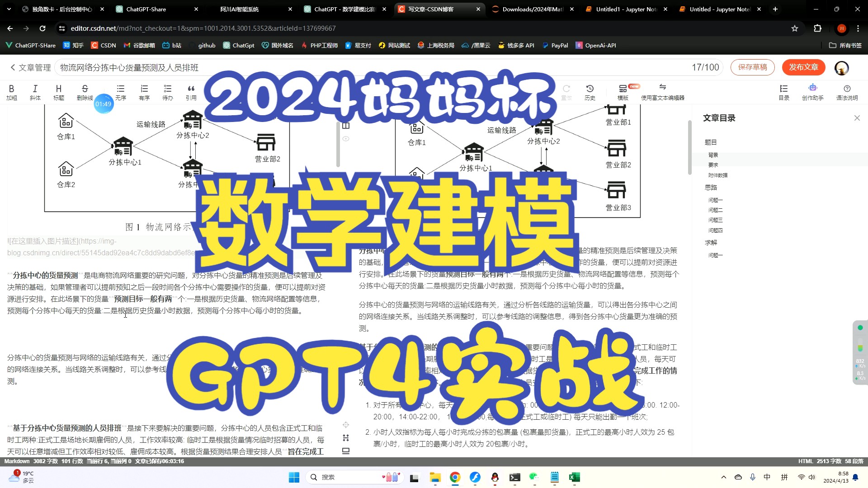This screenshot has width=868, height=488.
Task: Apply bold formatting with 加粗
Action: coord(12,92)
